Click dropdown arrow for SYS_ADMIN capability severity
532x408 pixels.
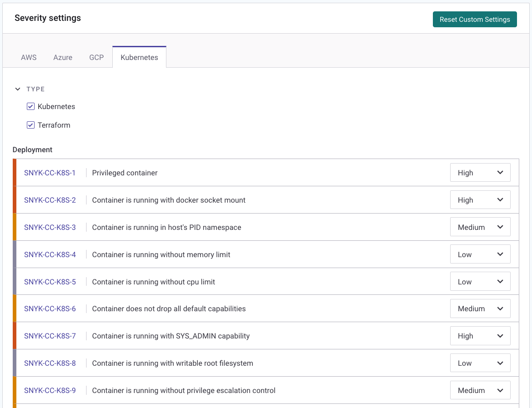pyautogui.click(x=500, y=336)
